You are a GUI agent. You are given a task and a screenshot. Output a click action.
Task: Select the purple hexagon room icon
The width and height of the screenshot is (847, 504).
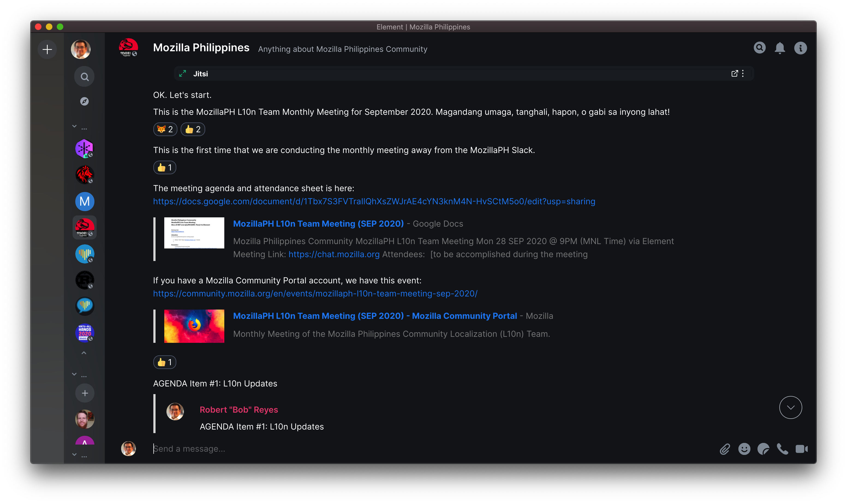[84, 148]
